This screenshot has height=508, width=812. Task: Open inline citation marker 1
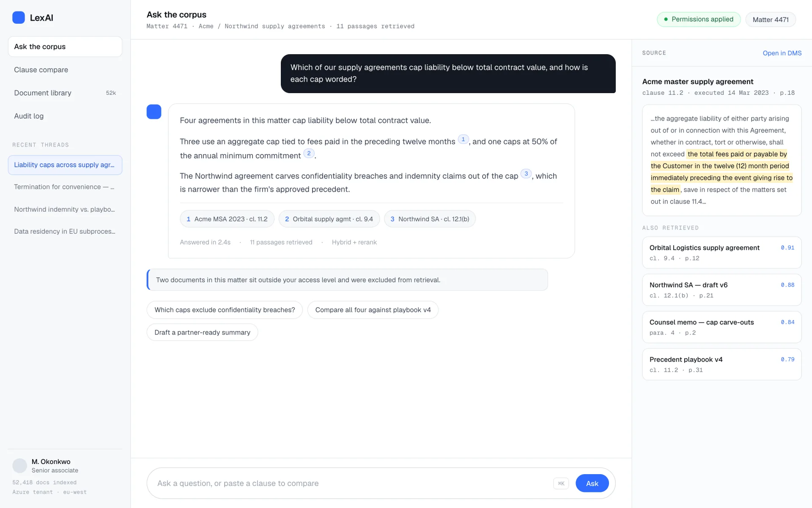pyautogui.click(x=463, y=139)
